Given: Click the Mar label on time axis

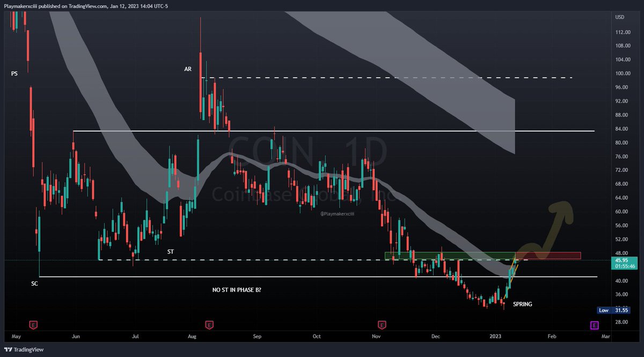Looking at the screenshot, I should 606,337.
